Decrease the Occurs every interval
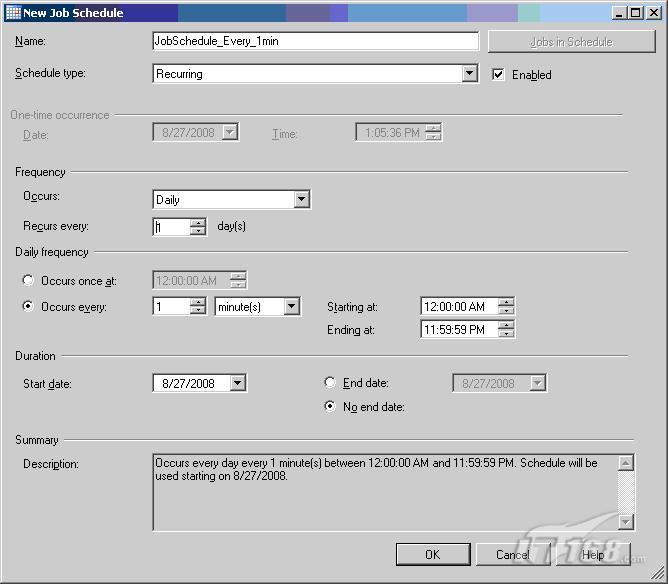This screenshot has height=584, width=668. point(198,311)
